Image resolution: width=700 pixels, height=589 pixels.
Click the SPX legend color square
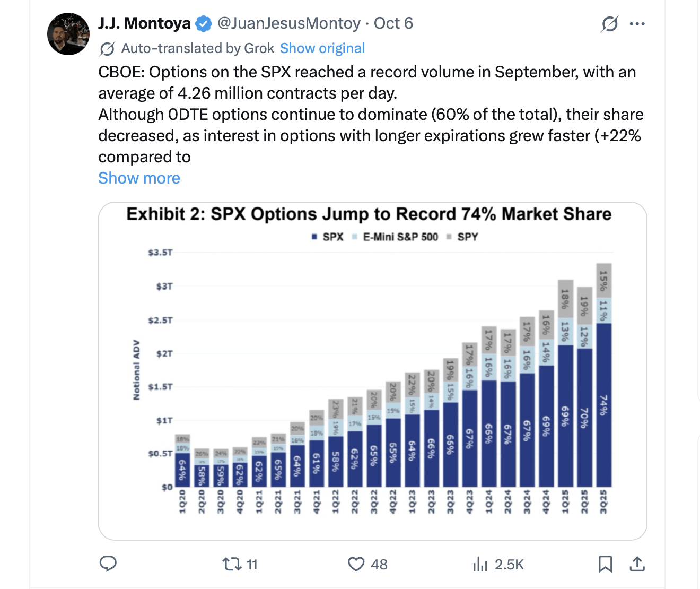click(314, 237)
